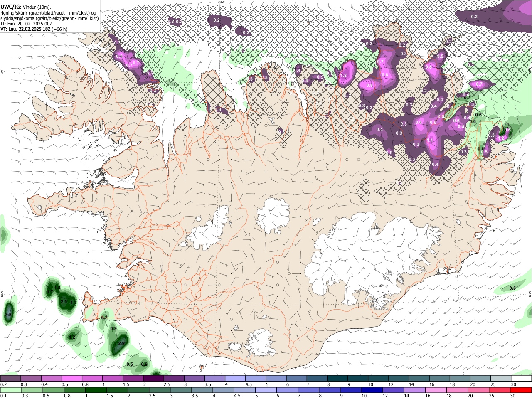The width and height of the screenshot is (532, 399).
Task: Select the pure red swatch after 30 in rain legend
Action: (x=521, y=390)
